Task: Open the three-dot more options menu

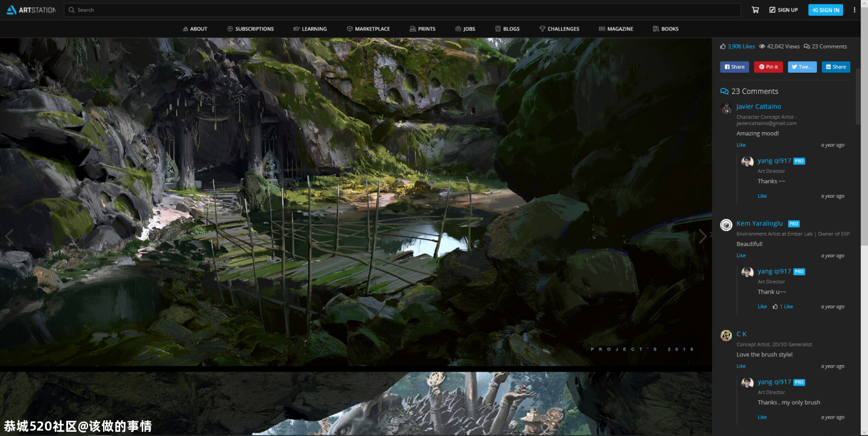Action: 855,10
